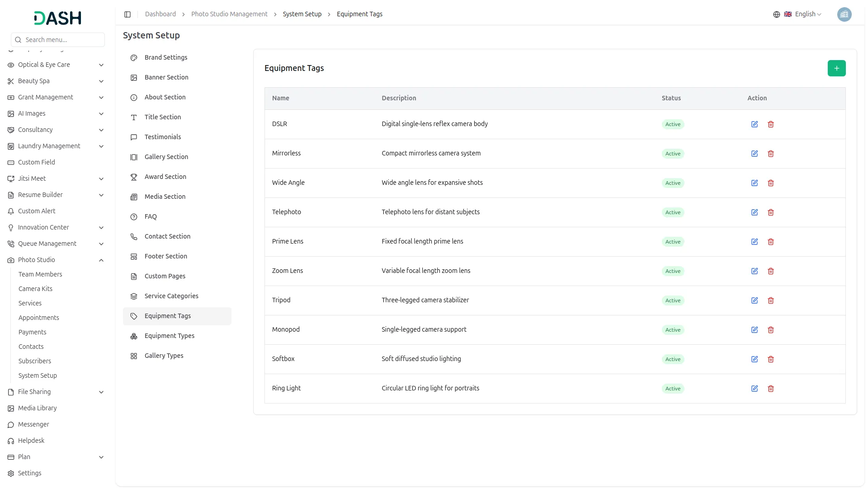The height and width of the screenshot is (488, 868).
Task: Open the English language dropdown
Action: click(802, 14)
